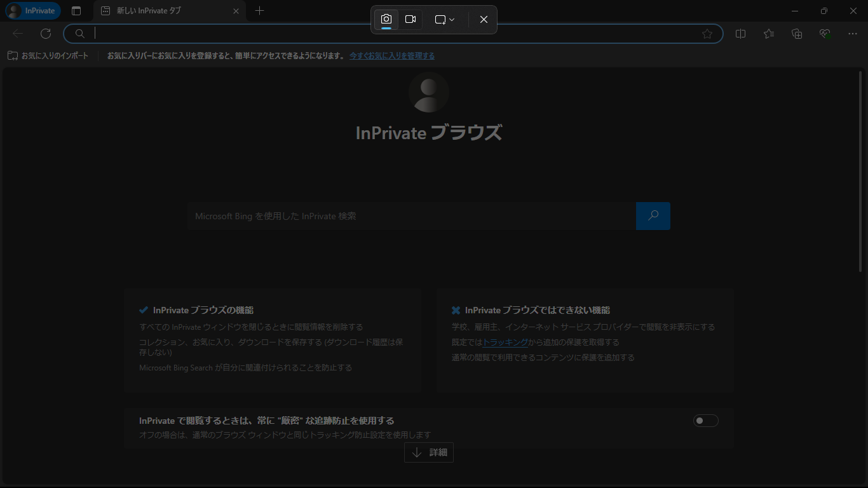The height and width of the screenshot is (488, 868).
Task: Open the snipping shape dropdown
Action: tap(445, 20)
